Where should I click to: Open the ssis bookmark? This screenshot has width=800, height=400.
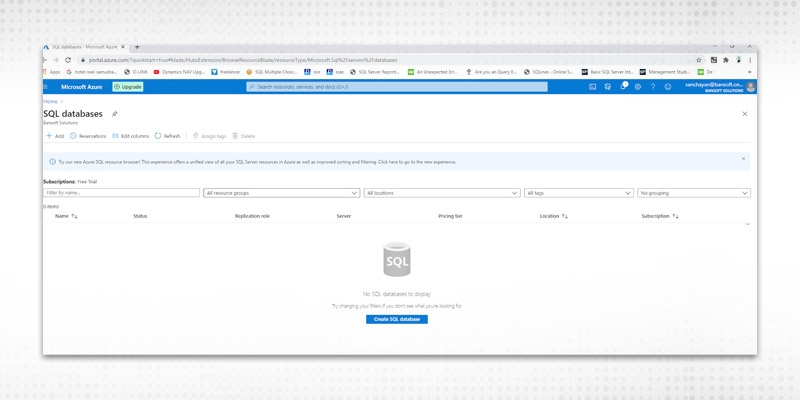[312, 72]
